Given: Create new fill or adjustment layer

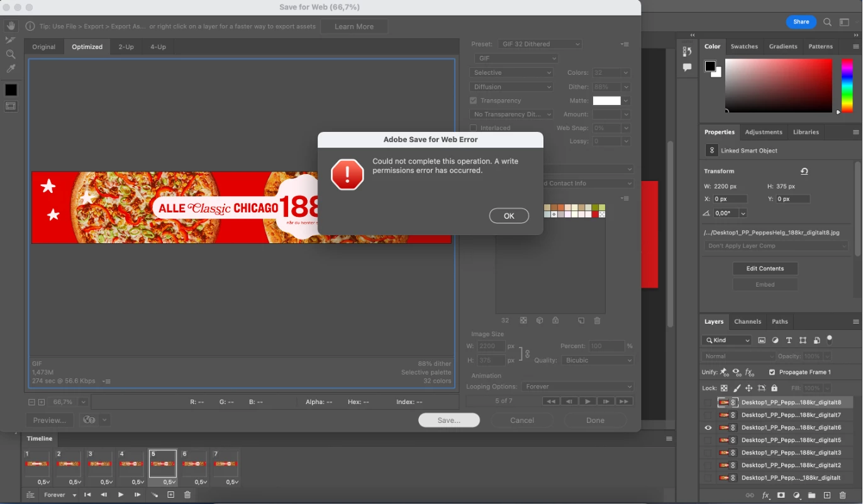Looking at the screenshot, I should (x=796, y=495).
